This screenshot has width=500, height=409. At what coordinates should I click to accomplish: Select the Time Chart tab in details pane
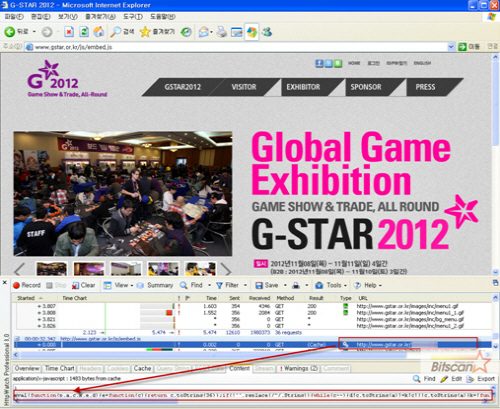(x=59, y=368)
